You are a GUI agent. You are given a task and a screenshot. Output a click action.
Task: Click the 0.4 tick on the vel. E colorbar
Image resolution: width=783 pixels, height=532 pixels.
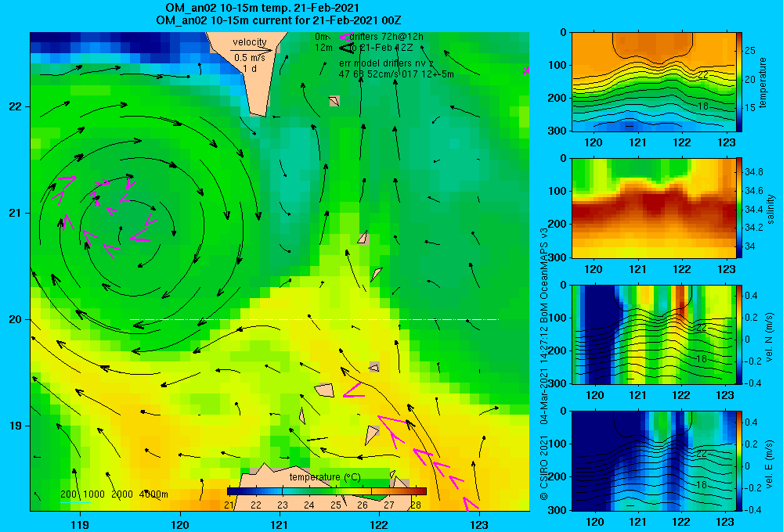(x=751, y=422)
